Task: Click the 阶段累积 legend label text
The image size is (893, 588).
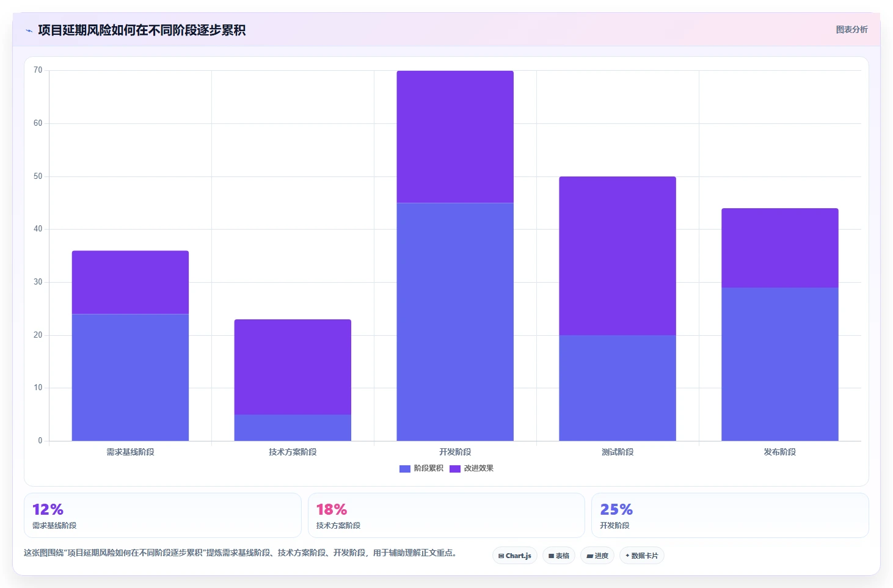Action: [x=429, y=468]
